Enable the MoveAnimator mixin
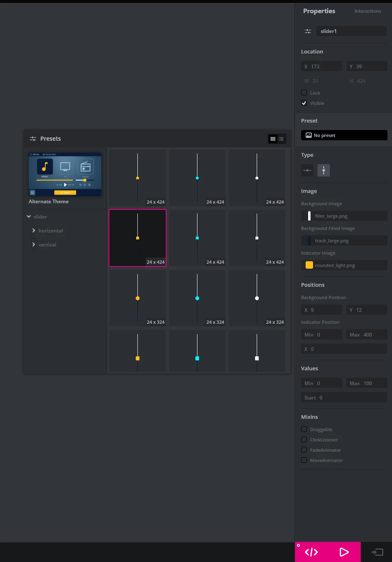This screenshot has height=562, width=392. 304,460
